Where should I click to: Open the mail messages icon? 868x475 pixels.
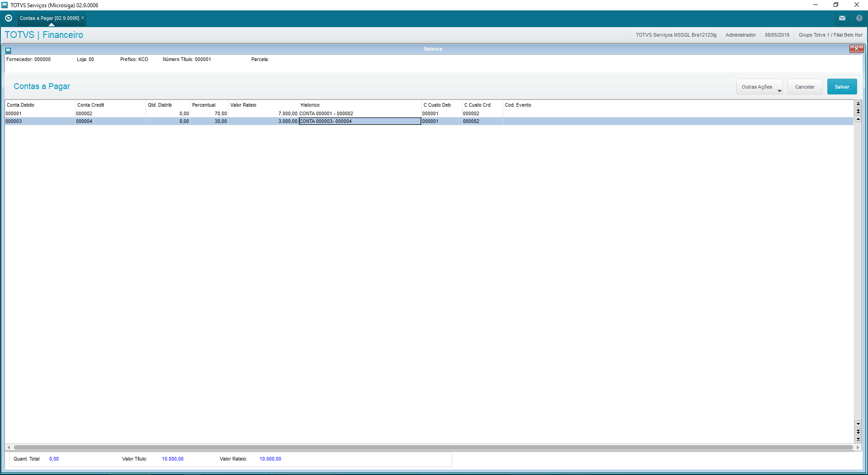[x=842, y=18]
